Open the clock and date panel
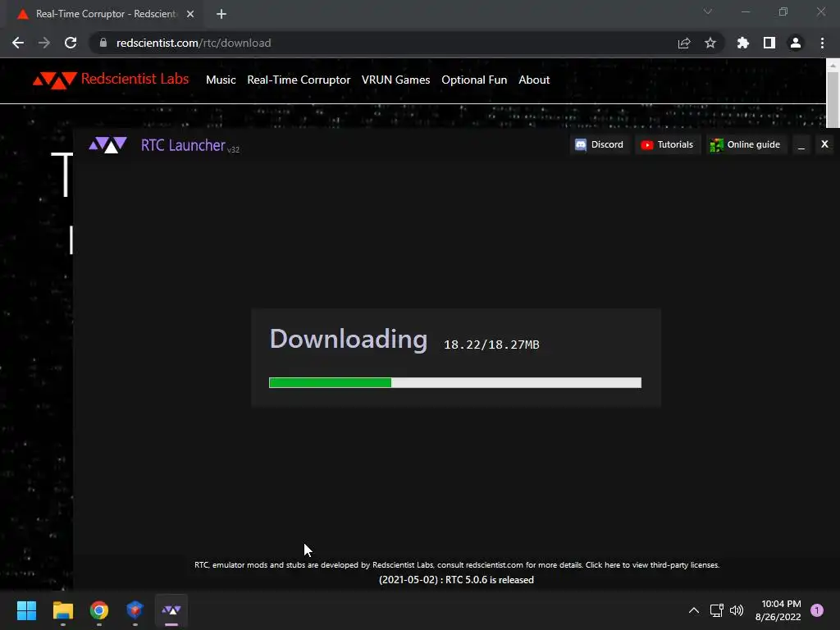Viewport: 840px width, 630px height. (778, 610)
